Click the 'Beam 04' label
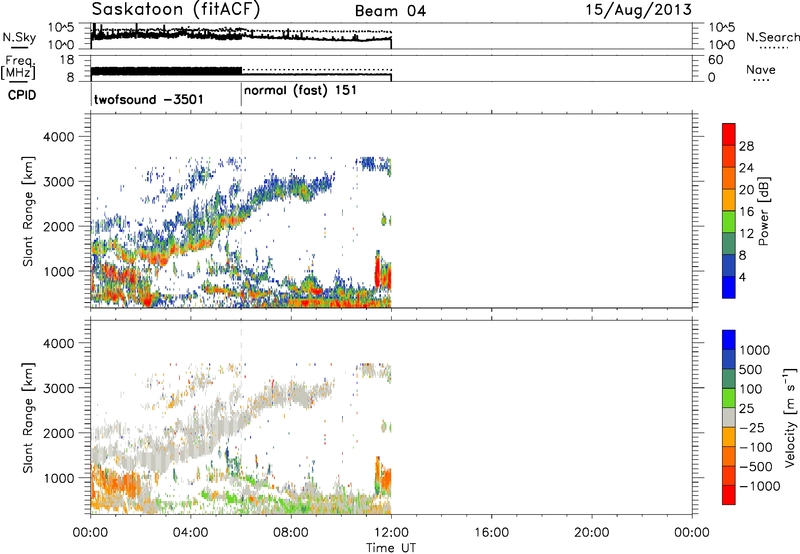This screenshot has width=800, height=554. [390, 11]
